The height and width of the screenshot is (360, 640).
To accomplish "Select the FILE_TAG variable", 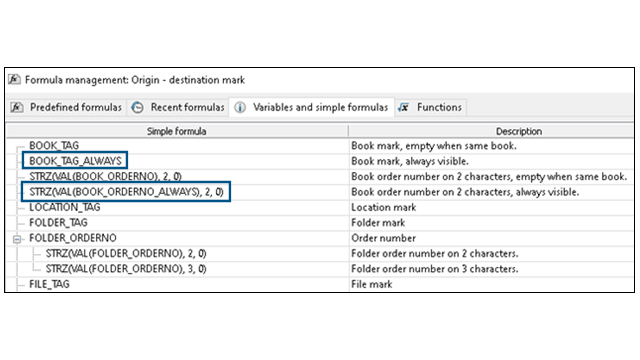I will (x=49, y=284).
